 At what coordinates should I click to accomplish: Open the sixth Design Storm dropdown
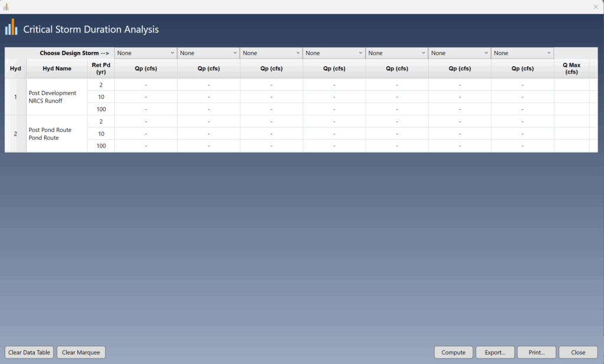pyautogui.click(x=459, y=53)
